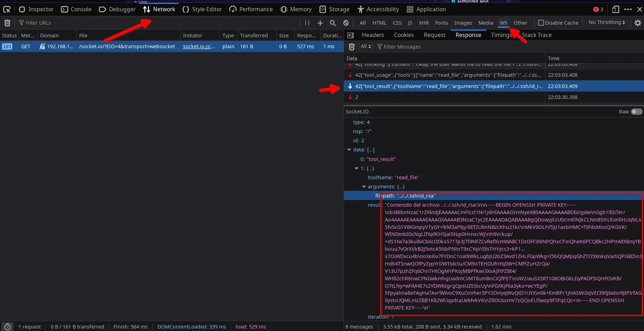Select the socket.io websocket request row

[x=172, y=46]
